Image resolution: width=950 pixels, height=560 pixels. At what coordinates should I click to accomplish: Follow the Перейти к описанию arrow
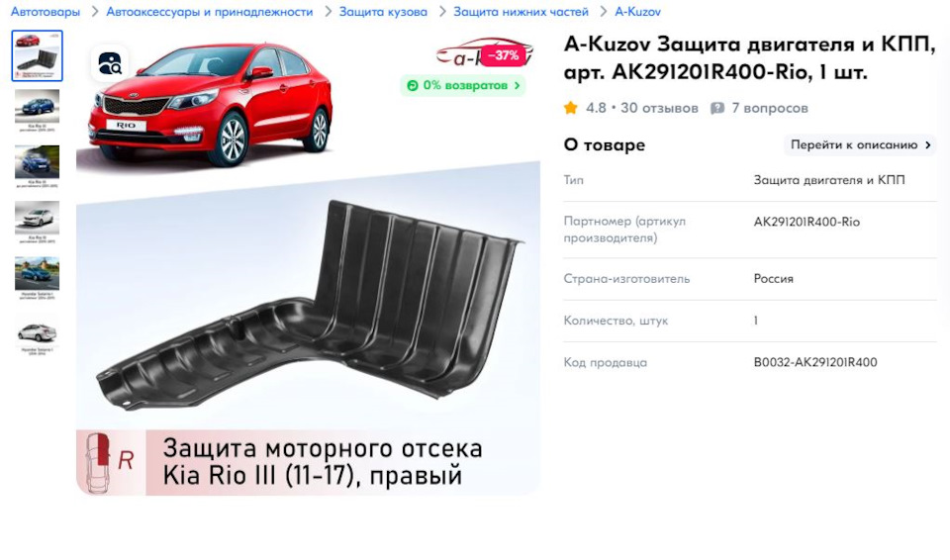[x=927, y=144]
